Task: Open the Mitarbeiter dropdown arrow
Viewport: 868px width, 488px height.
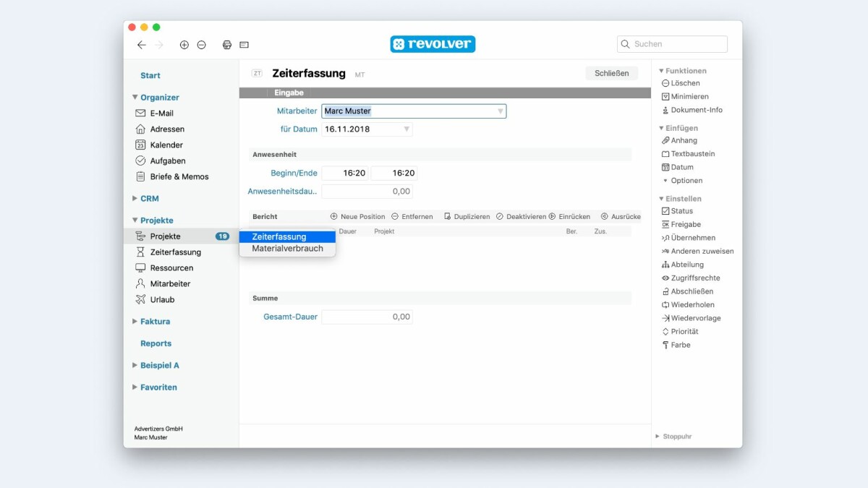Action: click(x=500, y=111)
